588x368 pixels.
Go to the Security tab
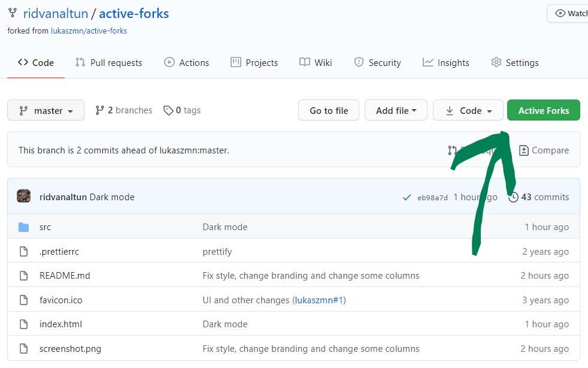(377, 63)
